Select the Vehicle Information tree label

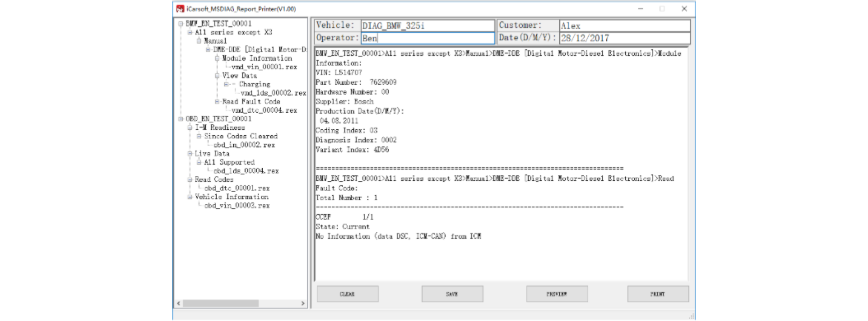(x=231, y=197)
